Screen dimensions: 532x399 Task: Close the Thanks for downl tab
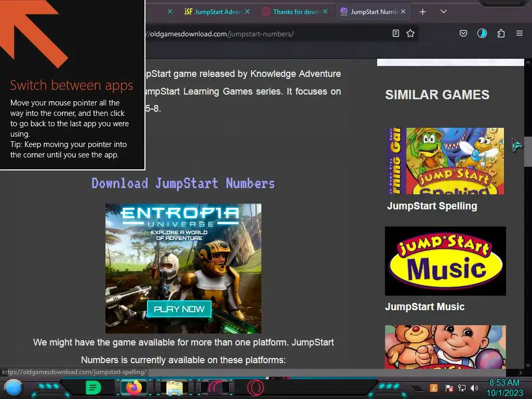(325, 11)
